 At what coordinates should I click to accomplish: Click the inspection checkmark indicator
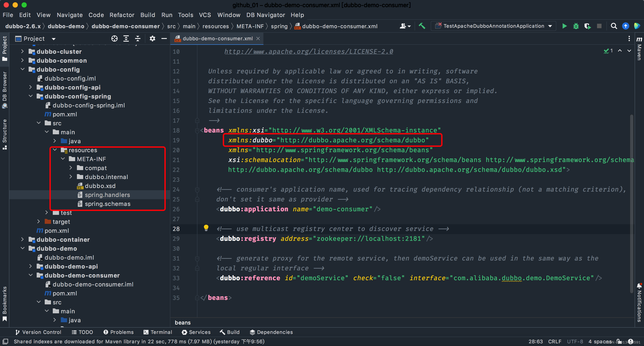point(608,51)
